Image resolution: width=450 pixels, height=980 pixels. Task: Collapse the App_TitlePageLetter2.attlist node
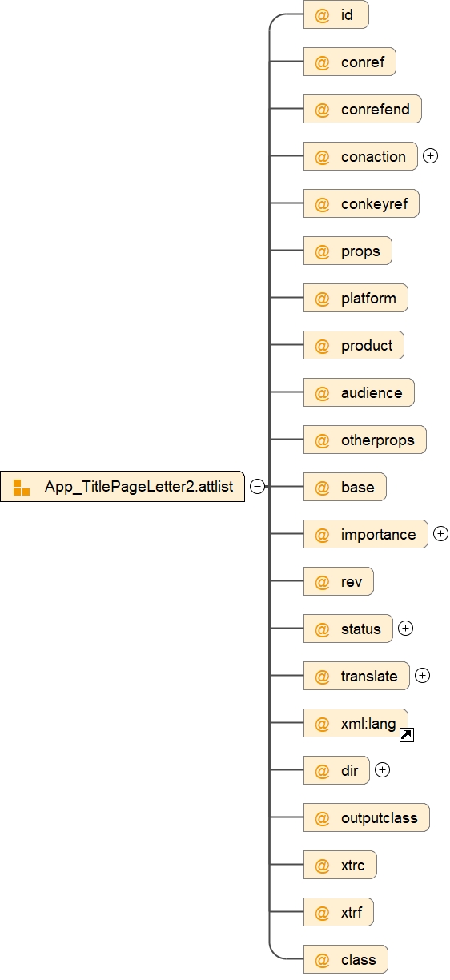click(x=258, y=487)
